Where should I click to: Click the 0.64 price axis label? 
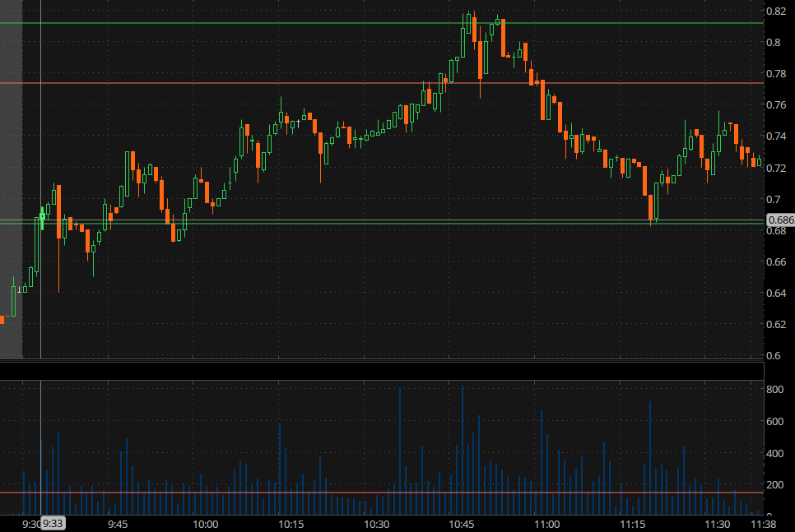click(x=776, y=294)
